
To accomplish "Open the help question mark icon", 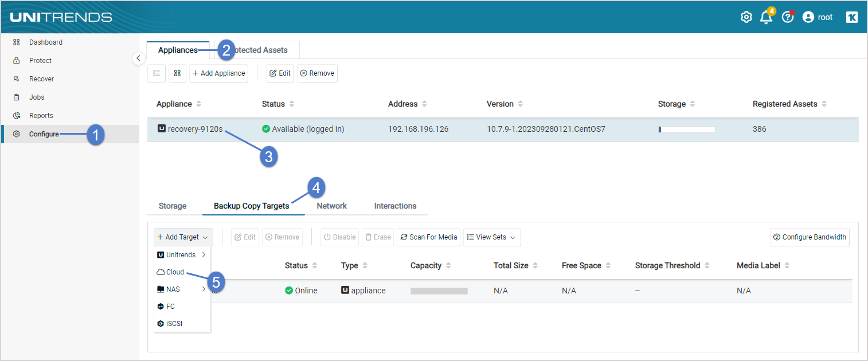I will [788, 17].
